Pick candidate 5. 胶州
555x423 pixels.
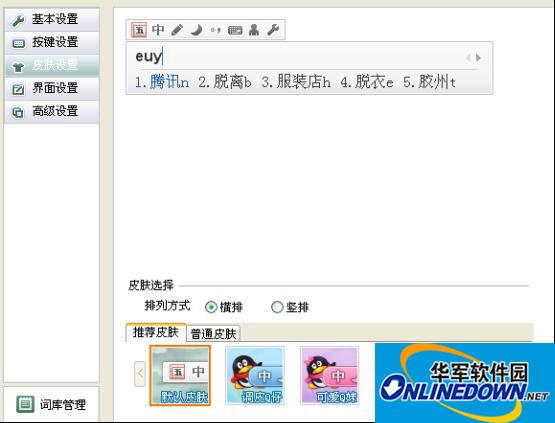429,82
